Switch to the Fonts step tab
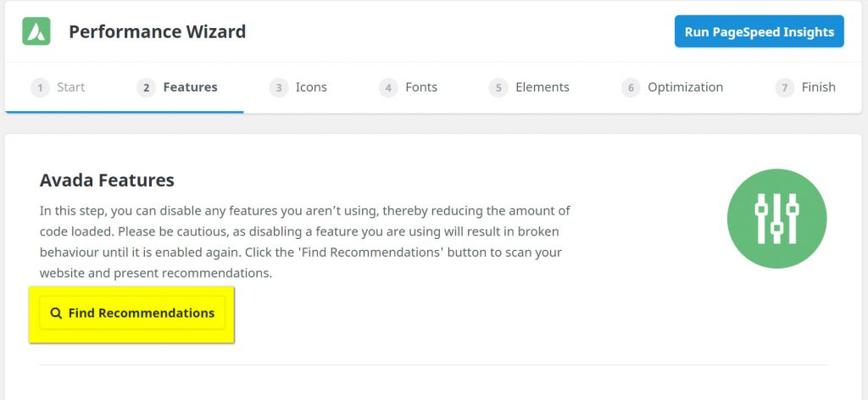The height and width of the screenshot is (400, 868). click(421, 87)
